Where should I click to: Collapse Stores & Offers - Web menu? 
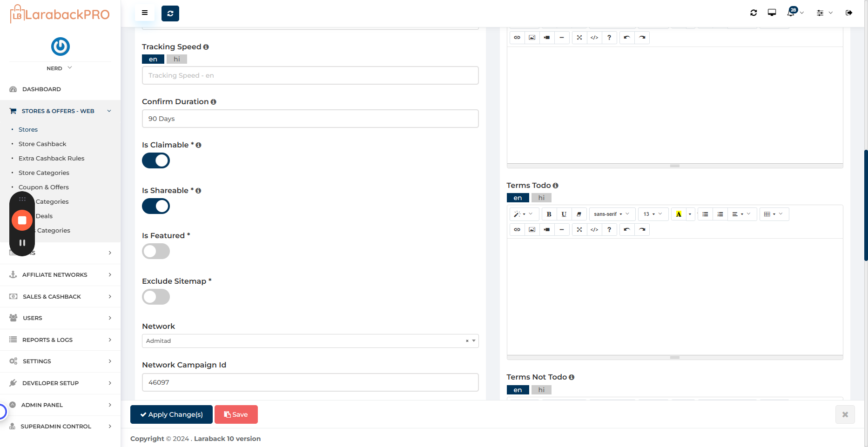tap(61, 111)
